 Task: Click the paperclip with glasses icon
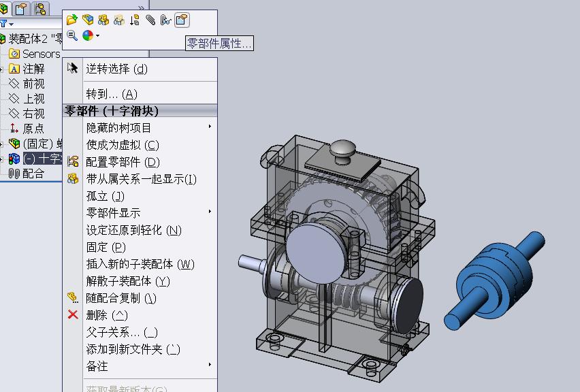point(165,19)
